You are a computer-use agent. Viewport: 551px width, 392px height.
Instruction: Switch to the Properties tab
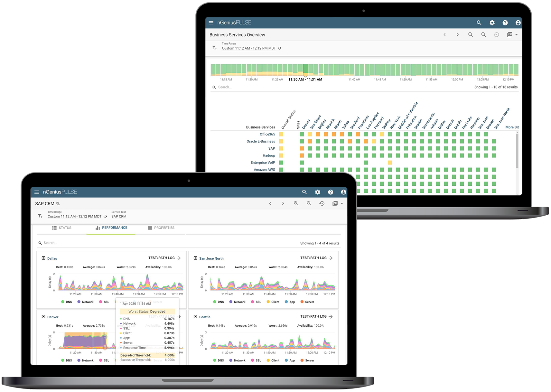(161, 228)
